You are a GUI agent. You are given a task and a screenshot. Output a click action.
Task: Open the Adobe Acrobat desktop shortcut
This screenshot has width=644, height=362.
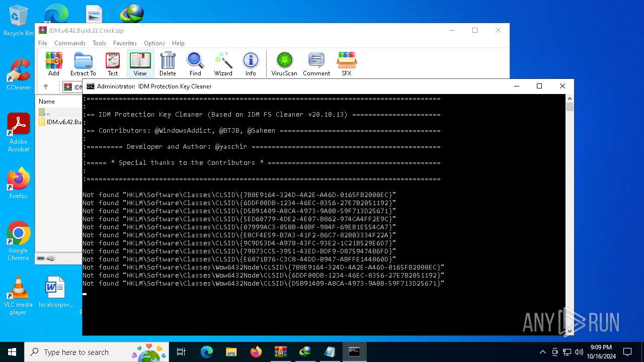19,133
